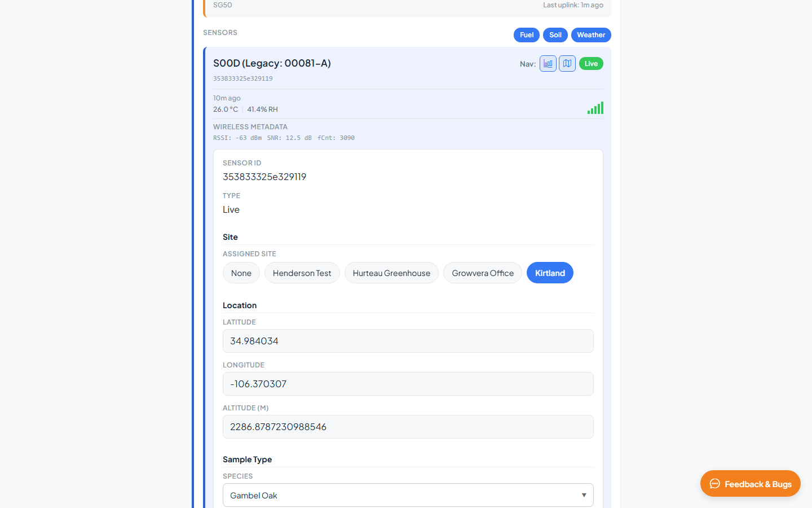Open the Species dropdown showing Gambel Oak

408,495
